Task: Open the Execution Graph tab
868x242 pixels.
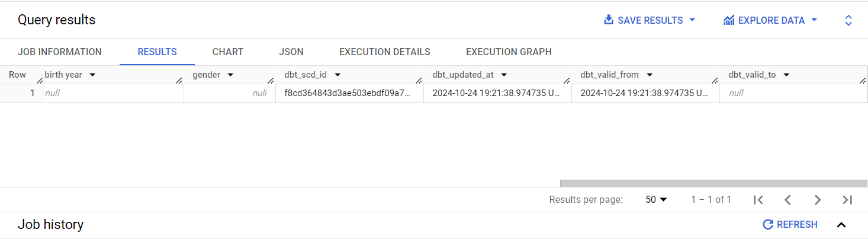Action: click(x=509, y=52)
